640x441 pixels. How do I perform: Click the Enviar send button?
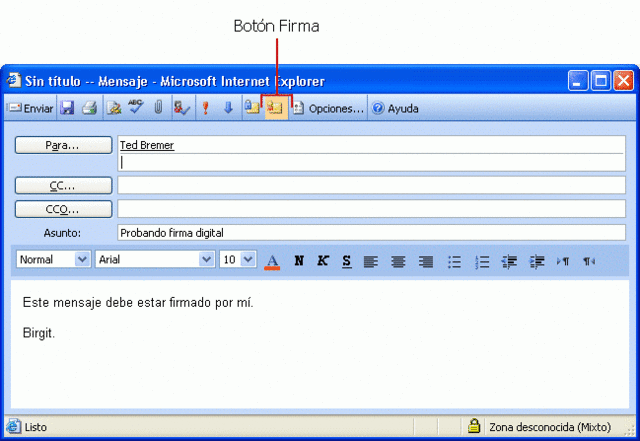(31, 108)
